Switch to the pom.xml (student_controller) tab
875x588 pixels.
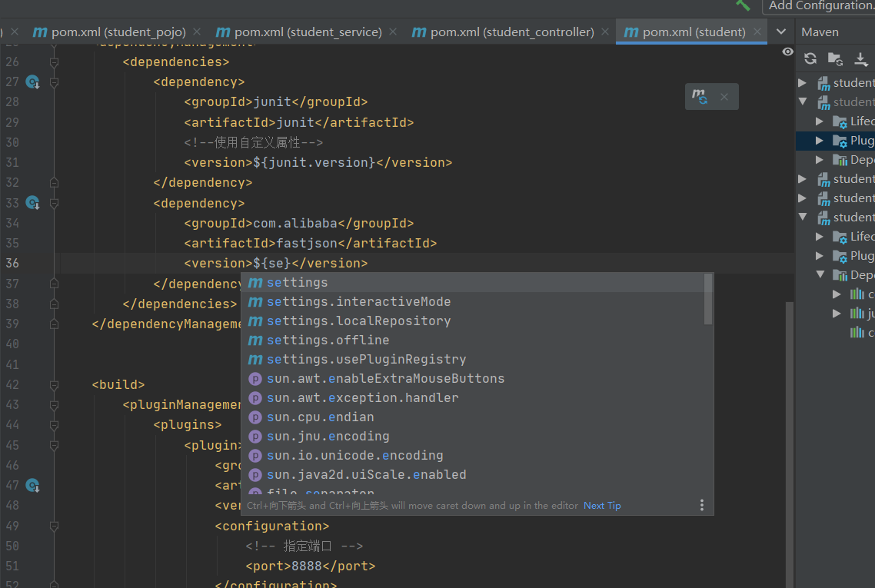[x=503, y=32]
